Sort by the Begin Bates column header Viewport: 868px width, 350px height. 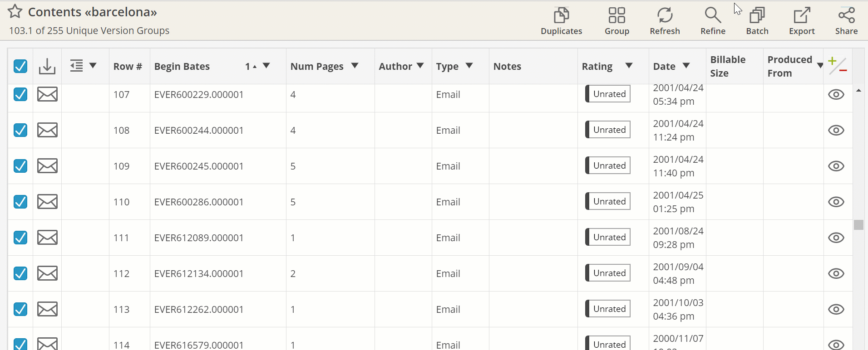point(182,66)
